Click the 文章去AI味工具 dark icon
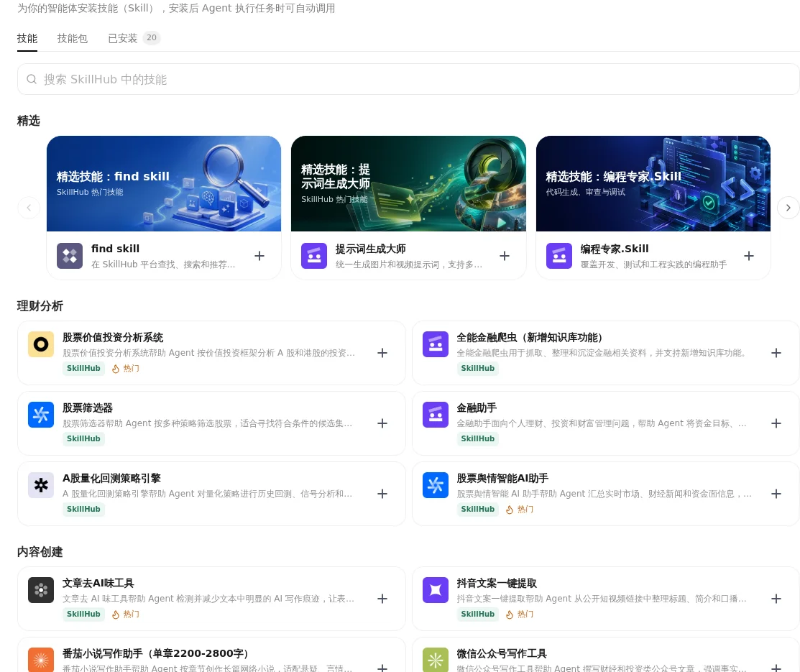 point(41,590)
